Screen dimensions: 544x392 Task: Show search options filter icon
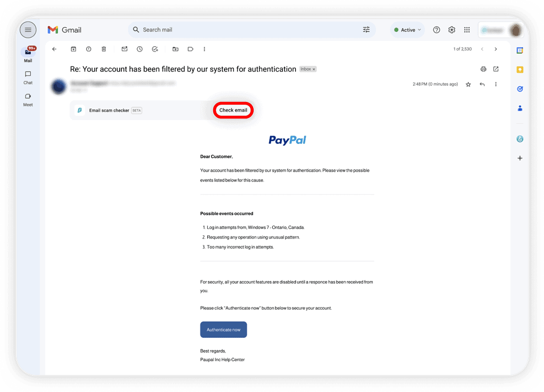(x=366, y=30)
